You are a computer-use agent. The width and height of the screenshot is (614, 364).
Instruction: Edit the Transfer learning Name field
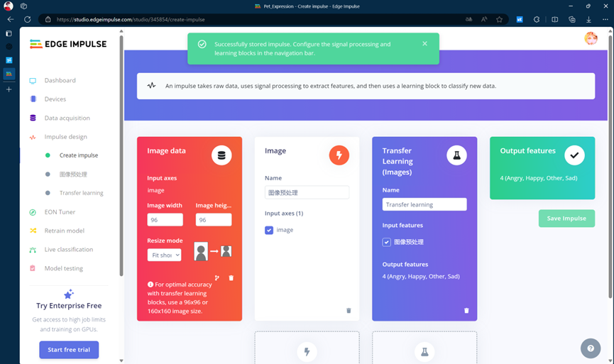[x=424, y=204]
